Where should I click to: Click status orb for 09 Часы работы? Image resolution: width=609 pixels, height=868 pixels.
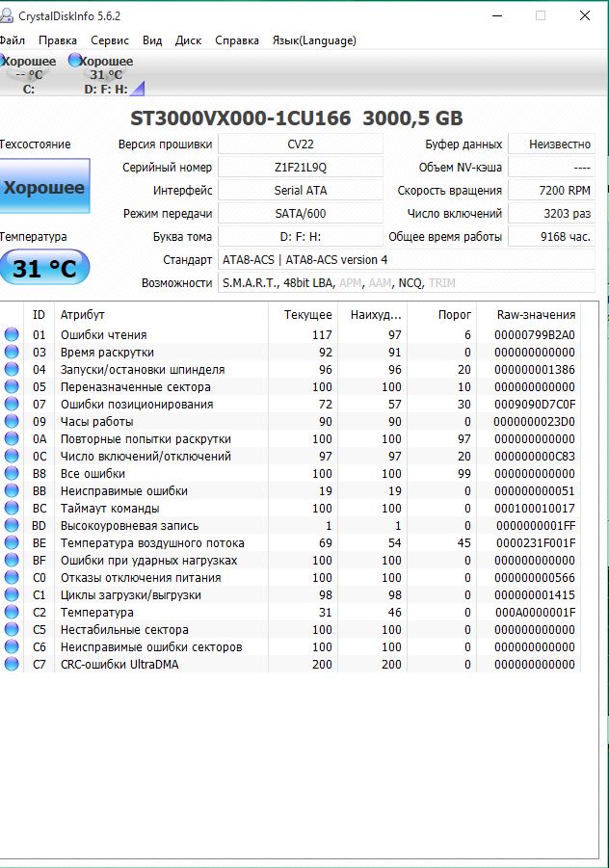point(12,421)
